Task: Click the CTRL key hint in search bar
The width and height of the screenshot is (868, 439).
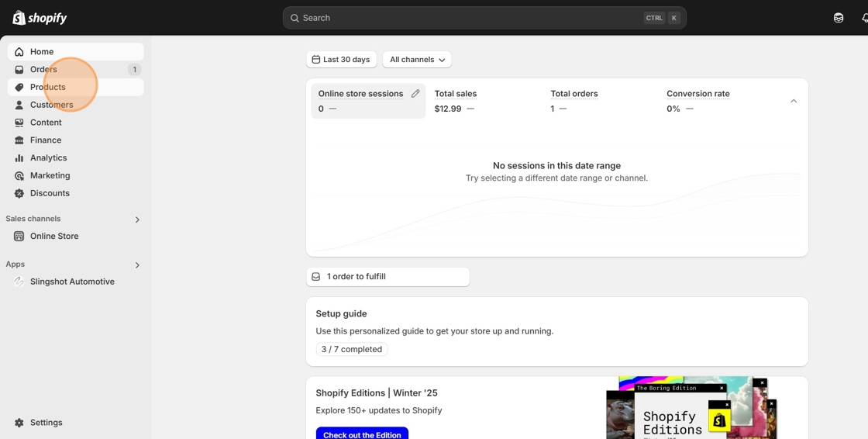Action: [x=654, y=18]
